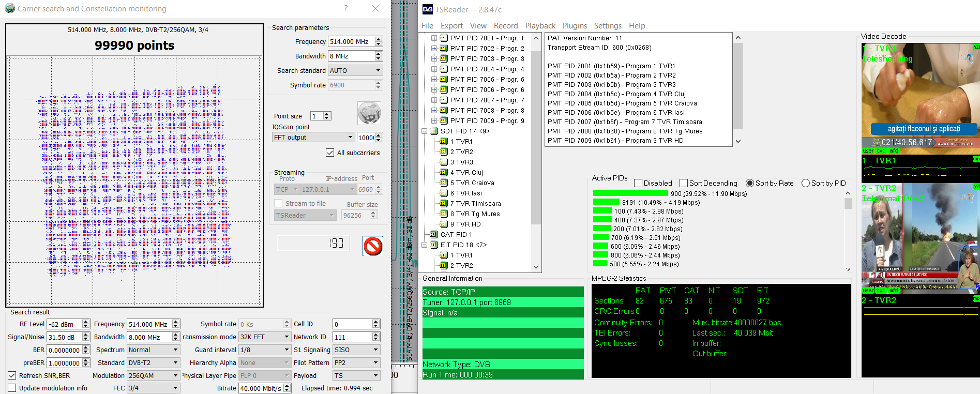Select PMT PID 7001 table icon
Screen dimensions: 980x394
click(444, 38)
